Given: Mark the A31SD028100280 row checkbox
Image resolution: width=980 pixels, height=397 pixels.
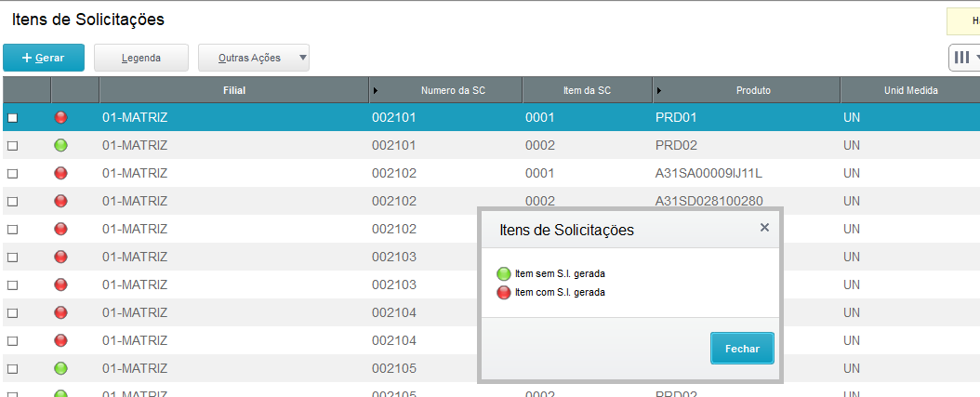Looking at the screenshot, I should [12, 202].
